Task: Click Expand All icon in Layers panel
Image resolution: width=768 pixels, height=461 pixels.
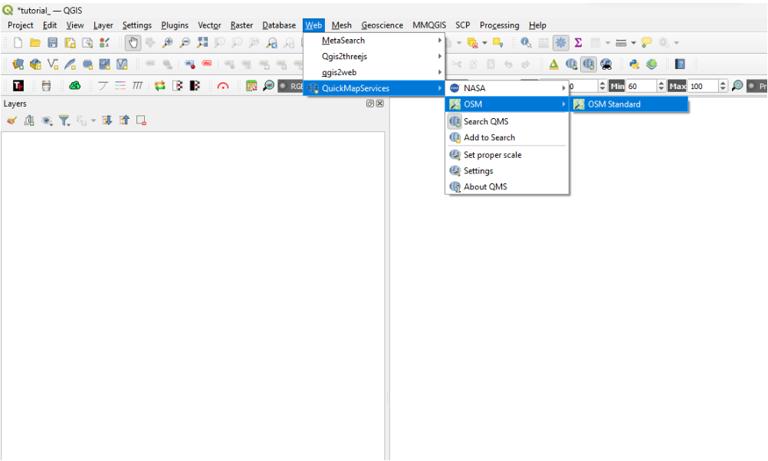Action: [x=107, y=120]
